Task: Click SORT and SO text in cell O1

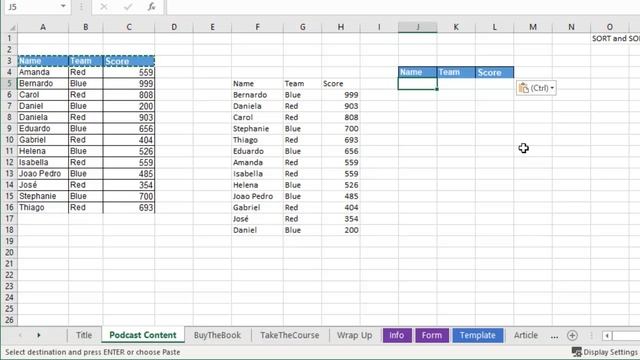Action: tap(616, 38)
